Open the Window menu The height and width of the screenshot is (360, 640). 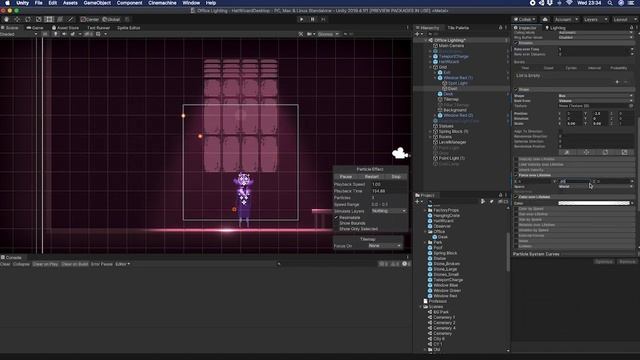point(191,3)
